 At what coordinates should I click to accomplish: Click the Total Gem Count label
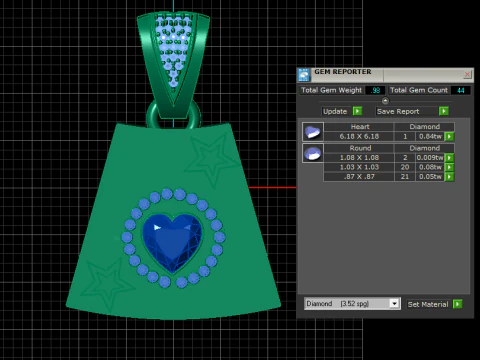(419, 90)
